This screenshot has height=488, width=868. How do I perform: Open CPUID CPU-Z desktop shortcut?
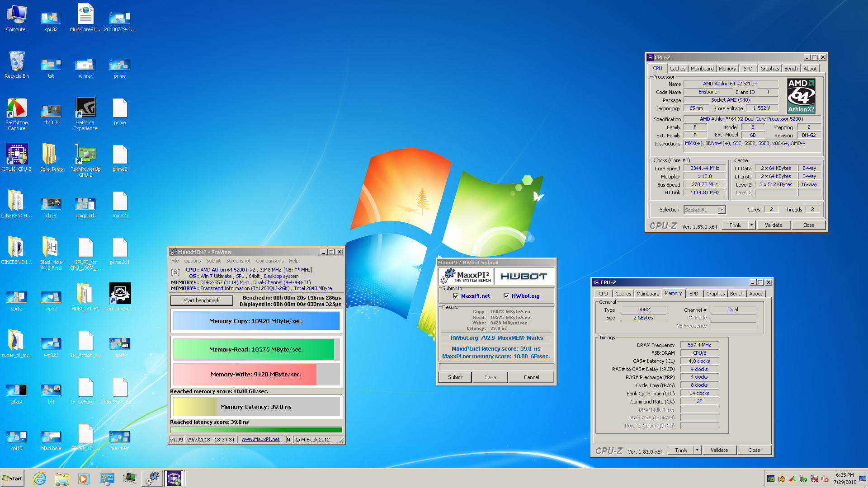pyautogui.click(x=17, y=157)
